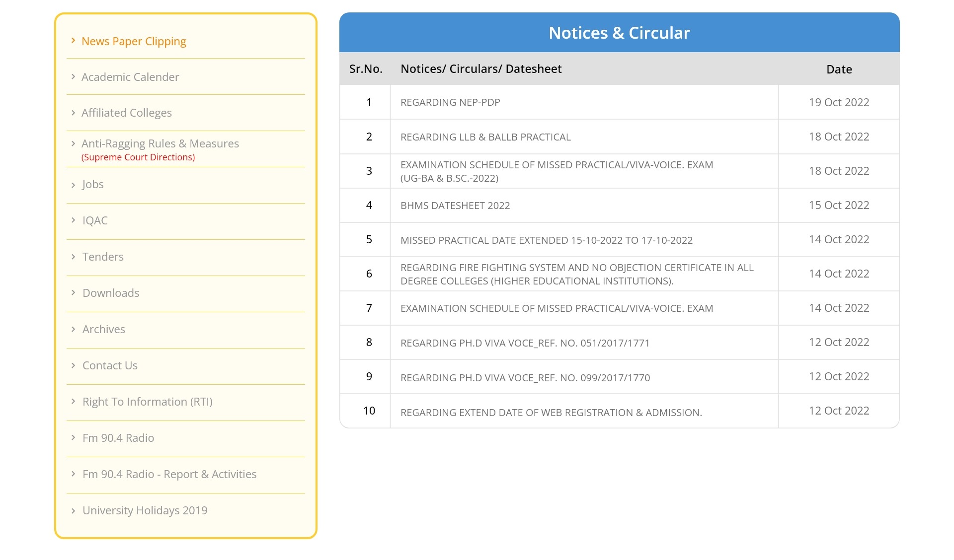Click the chevron icon beside News Paper Clipping

[73, 41]
